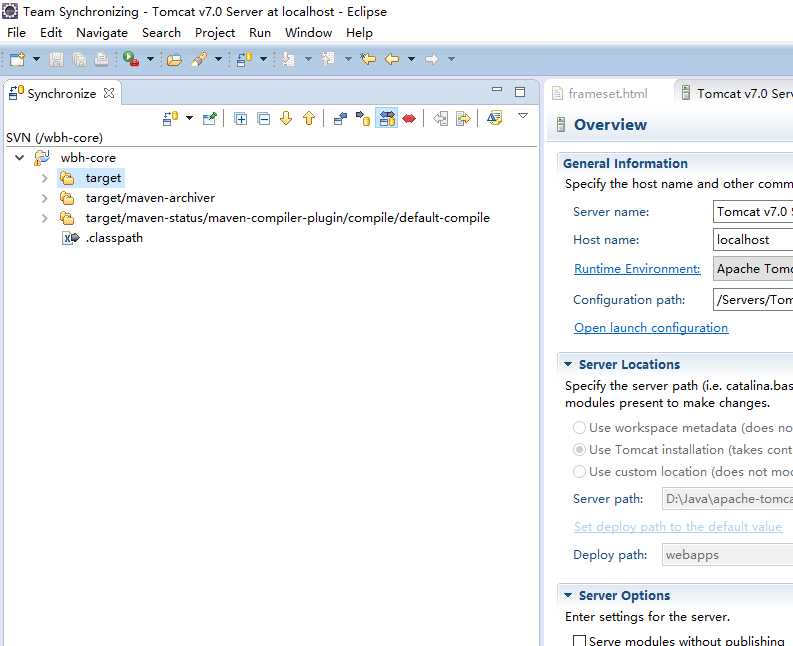Minimize the Synchronize view panel

497,90
